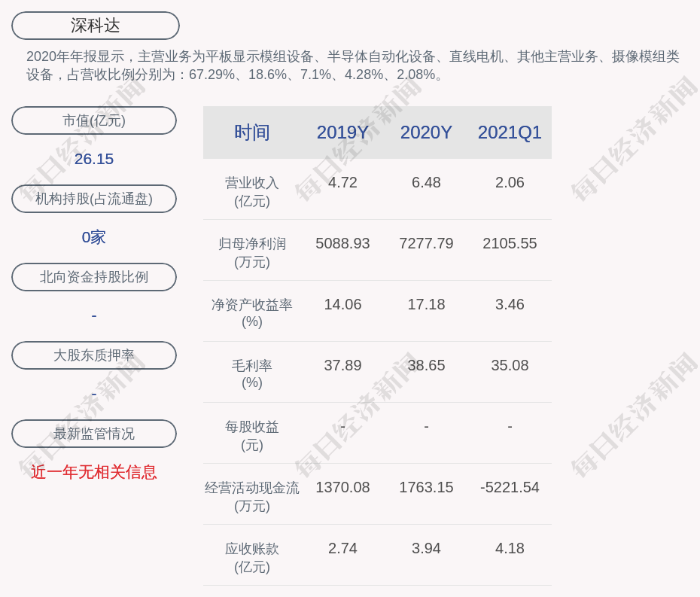Click the 应收账款(亿元) row label
The height and width of the screenshot is (597, 700).
[x=251, y=557]
